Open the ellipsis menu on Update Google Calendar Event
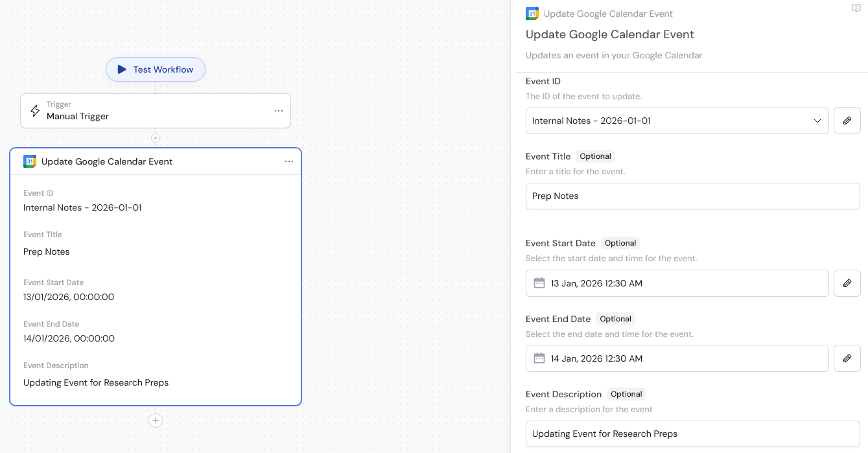 pyautogui.click(x=289, y=161)
